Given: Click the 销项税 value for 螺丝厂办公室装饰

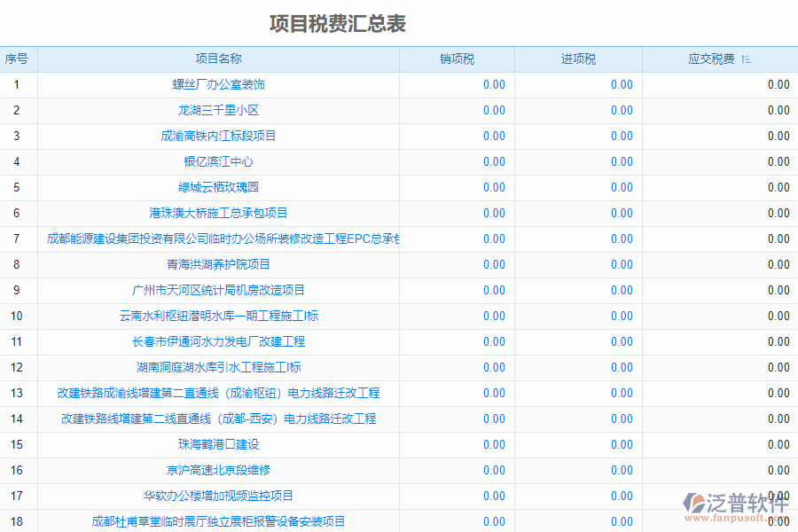Looking at the screenshot, I should click(495, 84).
